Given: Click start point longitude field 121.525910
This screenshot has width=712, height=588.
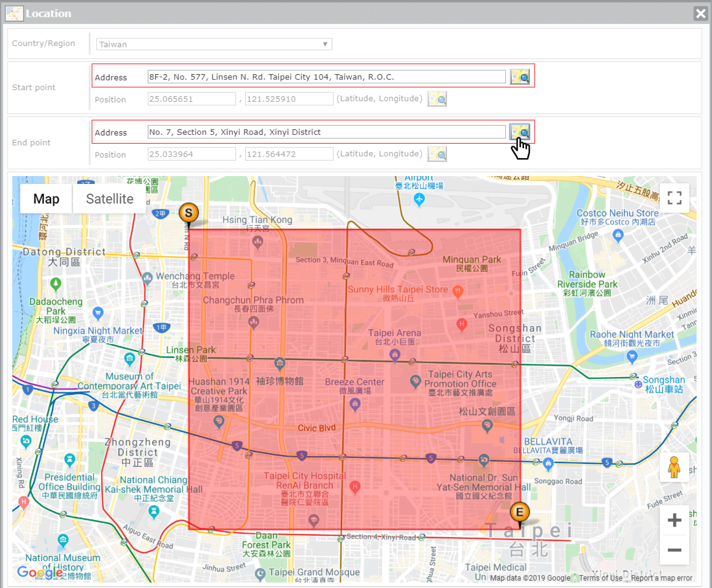Looking at the screenshot, I should (x=289, y=99).
